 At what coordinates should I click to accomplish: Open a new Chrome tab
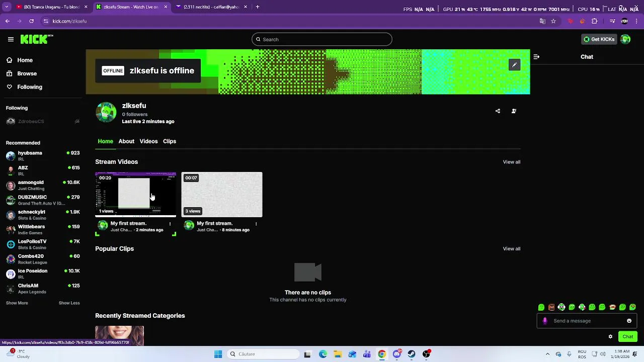coord(258,7)
